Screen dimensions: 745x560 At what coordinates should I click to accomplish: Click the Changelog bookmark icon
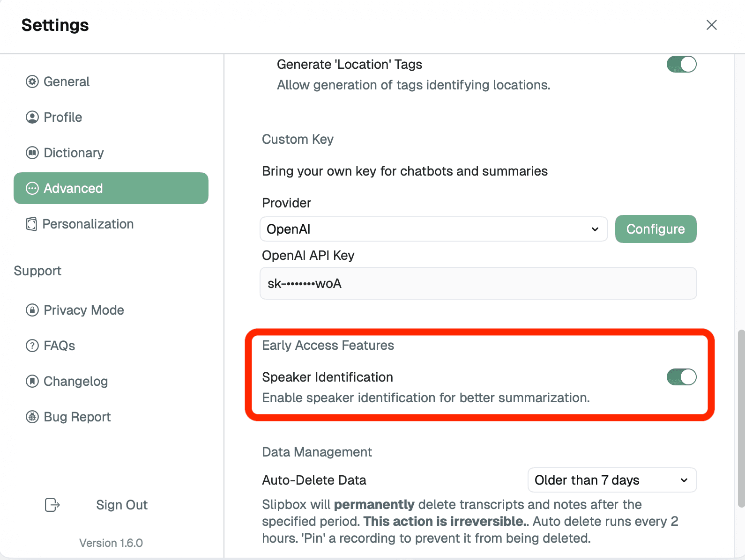coord(32,381)
